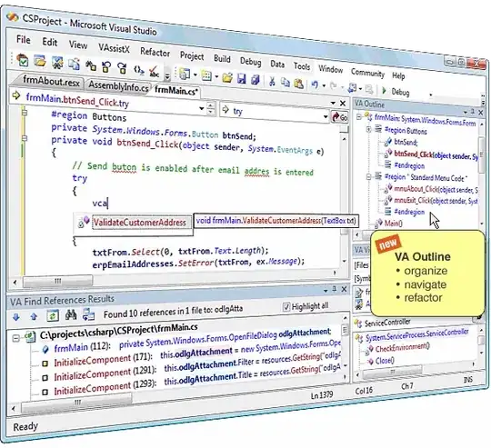This screenshot has width=491, height=448.
Task: Select the frmMain.cs* tab
Action: pyautogui.click(x=176, y=91)
